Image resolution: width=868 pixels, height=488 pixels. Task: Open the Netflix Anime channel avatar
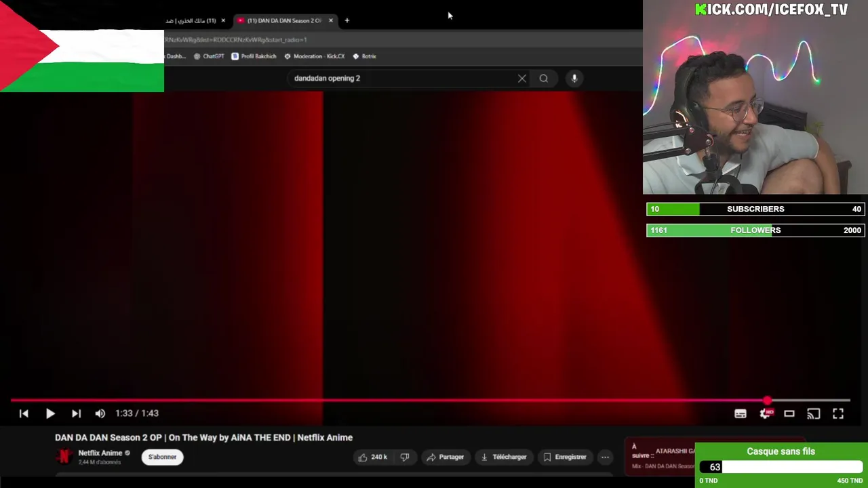pyautogui.click(x=64, y=457)
